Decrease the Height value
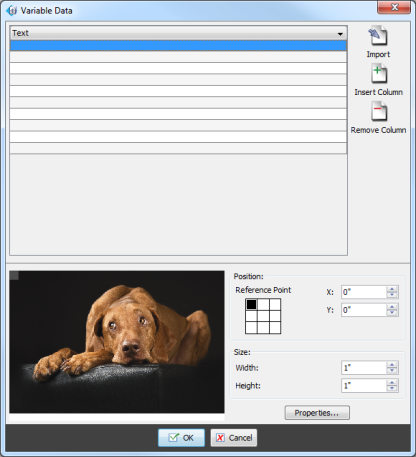This screenshot has width=416, height=457. tap(392, 389)
